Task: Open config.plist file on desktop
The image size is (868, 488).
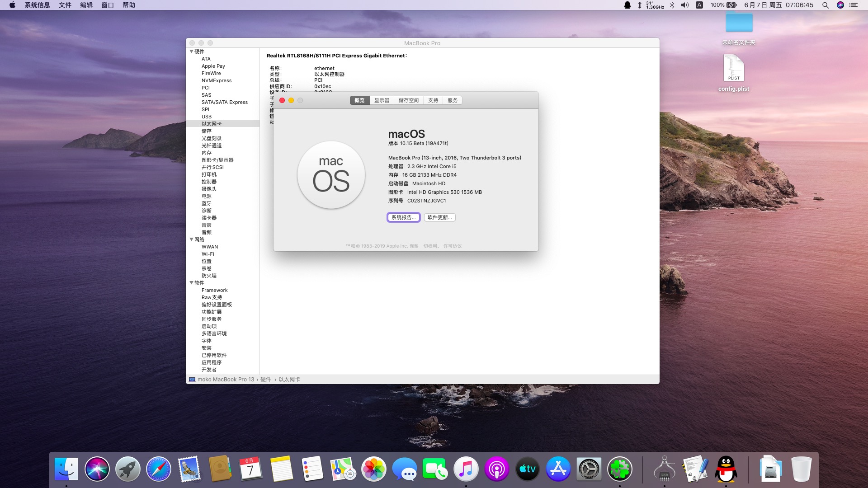Action: (x=734, y=73)
